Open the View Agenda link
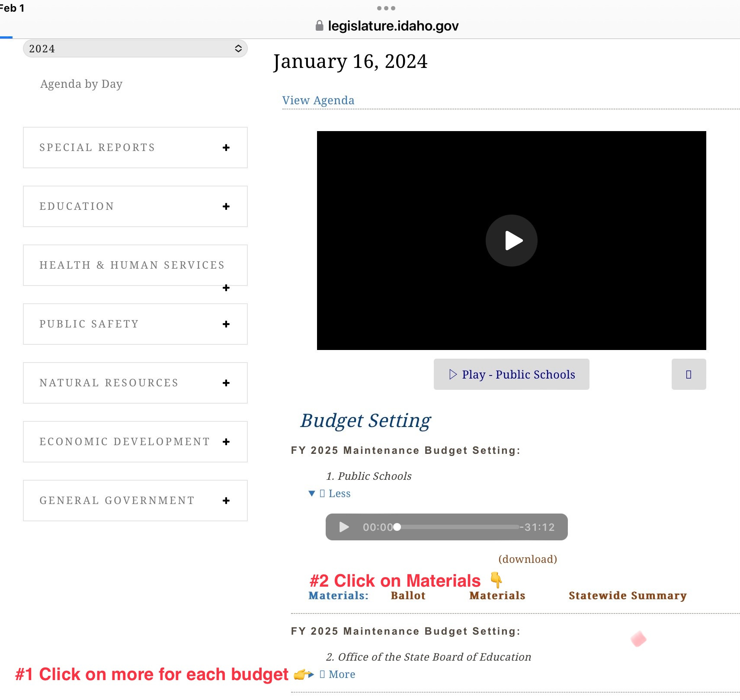The width and height of the screenshot is (740, 700). pos(318,100)
